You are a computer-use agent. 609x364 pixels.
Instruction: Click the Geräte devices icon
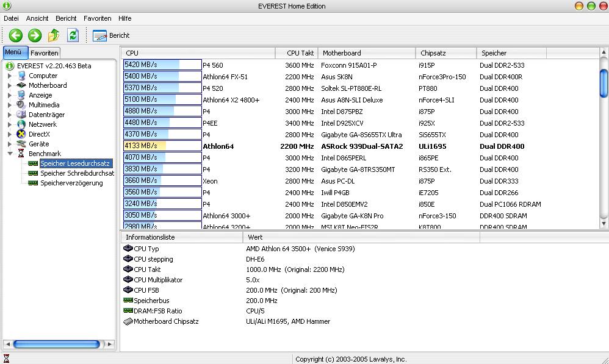21,144
